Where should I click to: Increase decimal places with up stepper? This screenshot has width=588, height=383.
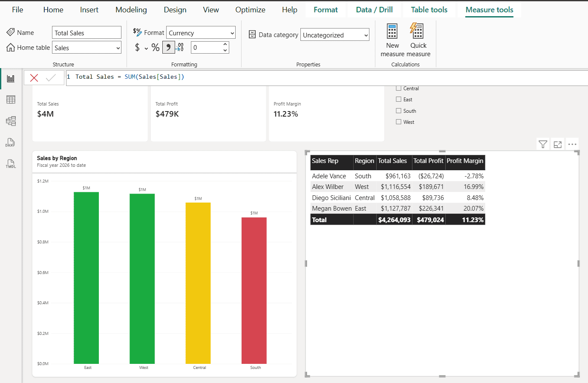click(225, 44)
